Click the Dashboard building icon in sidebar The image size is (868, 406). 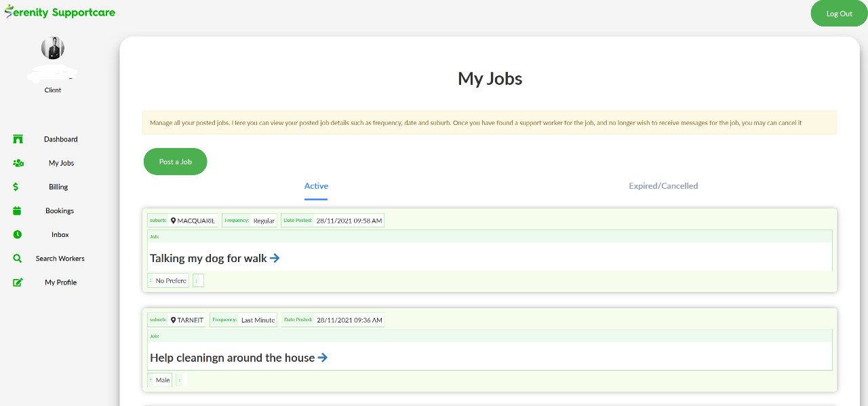pos(18,139)
